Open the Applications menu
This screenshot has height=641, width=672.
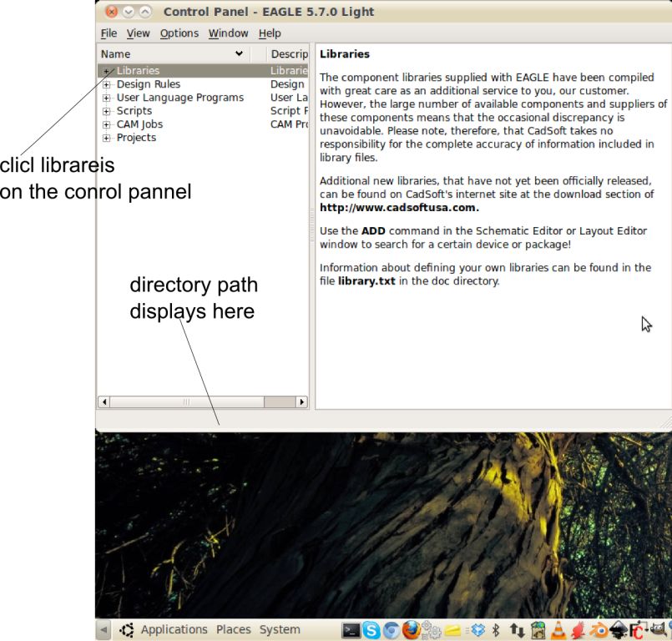tap(174, 629)
